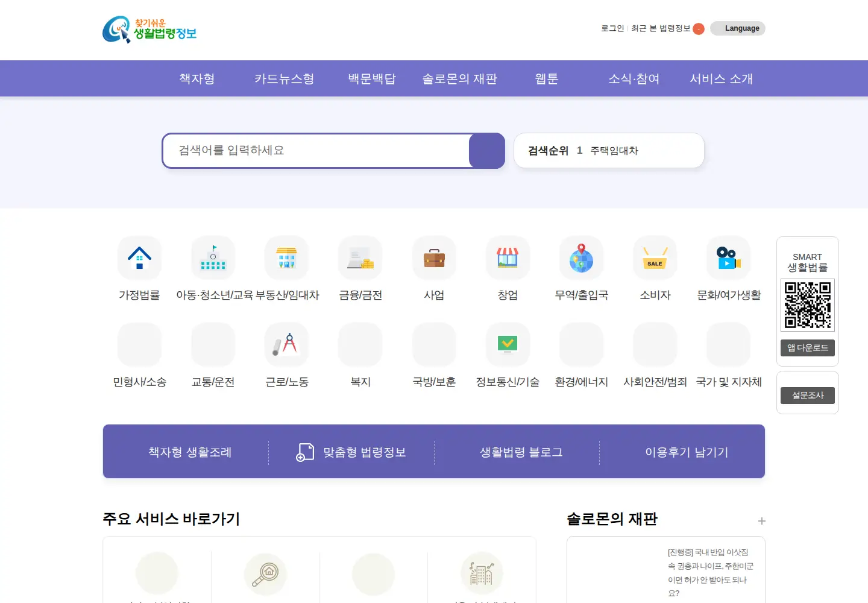Open the 국내 반입 이삿짐 trial case text
Image resolution: width=868 pixels, height=603 pixels.
tap(711, 573)
